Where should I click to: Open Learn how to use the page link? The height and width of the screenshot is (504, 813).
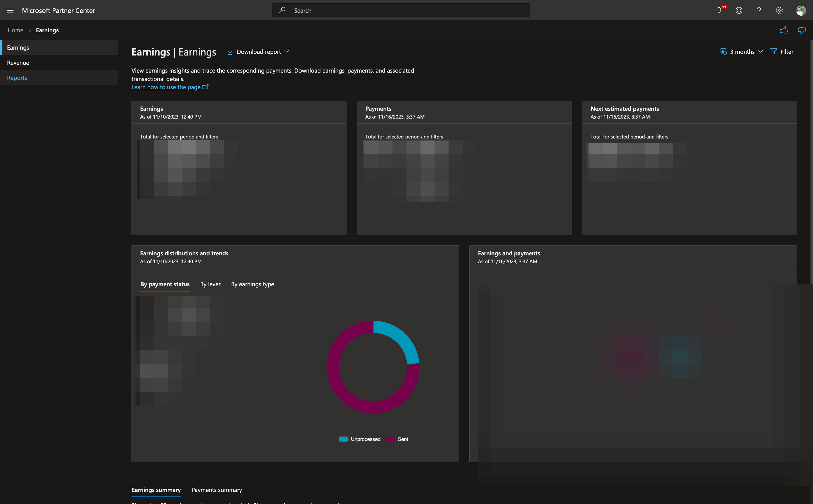point(166,87)
